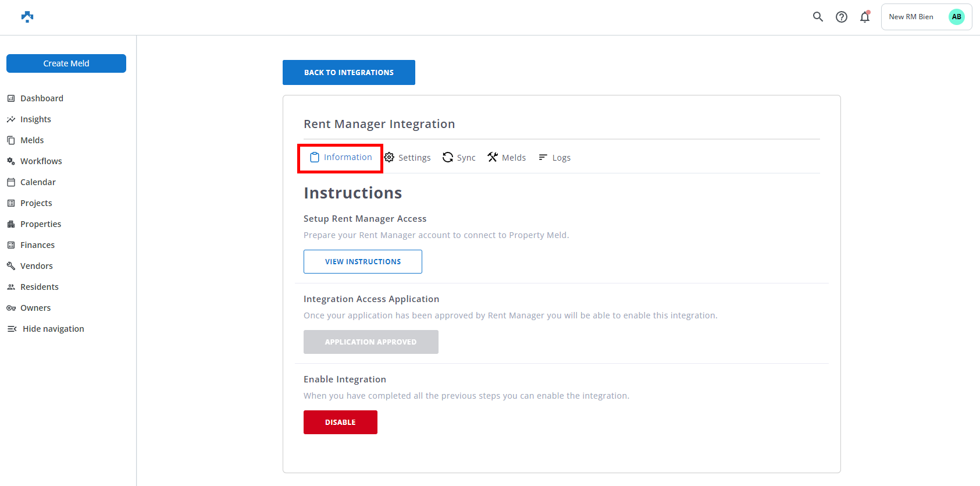980x486 pixels.
Task: Click the Sync arrows icon
Action: 448,158
